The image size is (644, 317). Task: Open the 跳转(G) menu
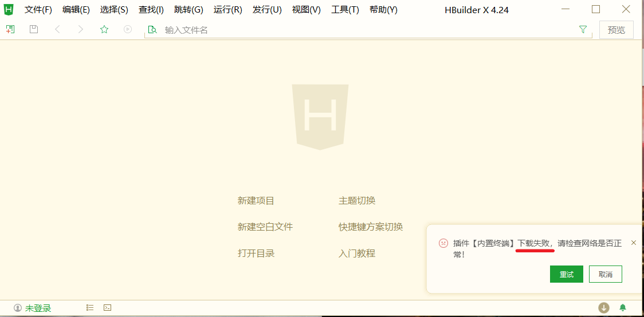point(189,10)
